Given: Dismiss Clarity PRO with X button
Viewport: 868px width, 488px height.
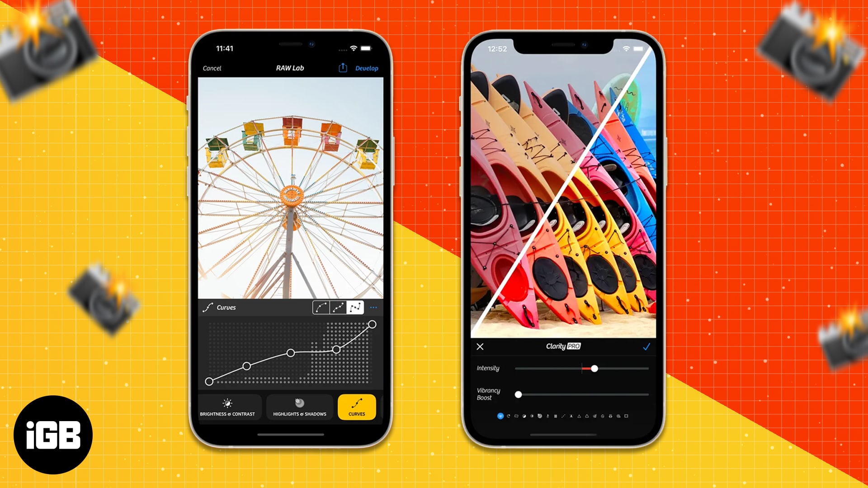Looking at the screenshot, I should tap(480, 347).
